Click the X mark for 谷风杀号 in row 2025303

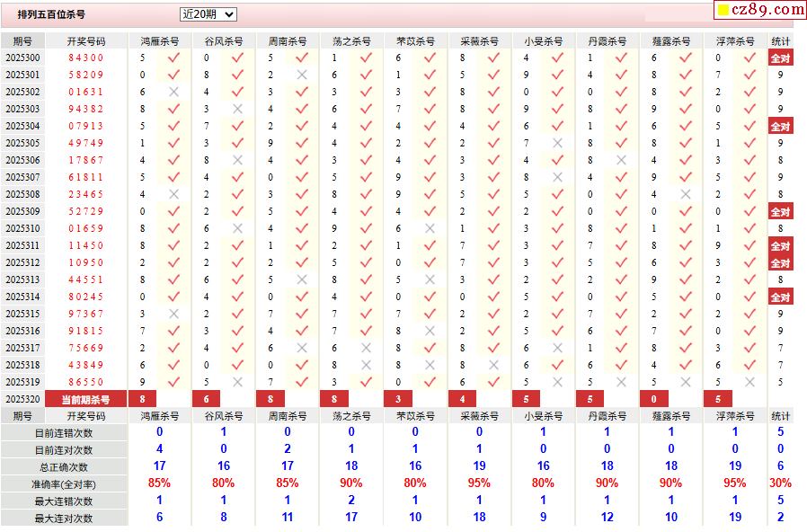(237, 109)
